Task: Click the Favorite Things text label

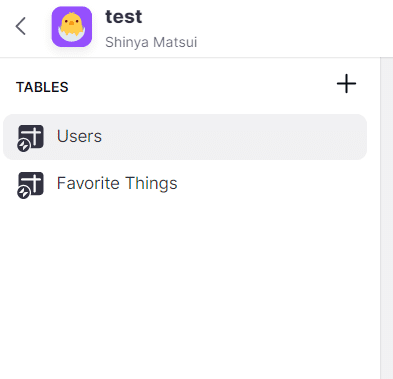Action: pyautogui.click(x=117, y=184)
